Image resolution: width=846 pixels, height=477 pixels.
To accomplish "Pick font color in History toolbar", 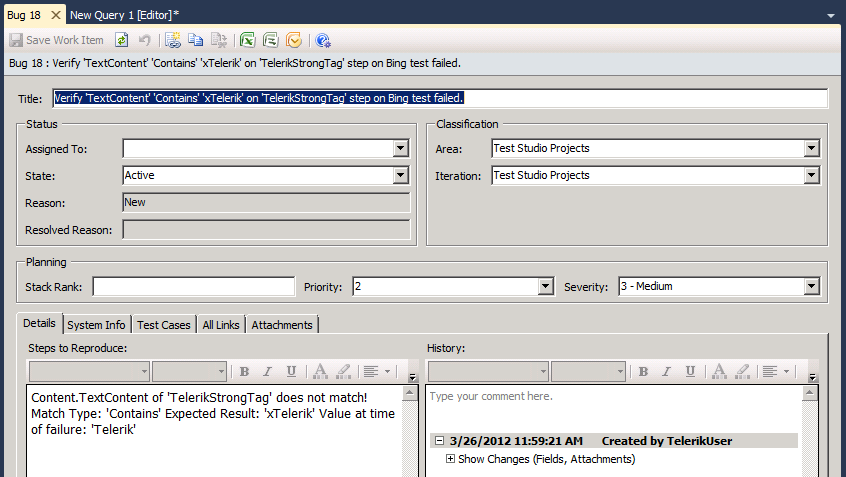I will click(719, 371).
